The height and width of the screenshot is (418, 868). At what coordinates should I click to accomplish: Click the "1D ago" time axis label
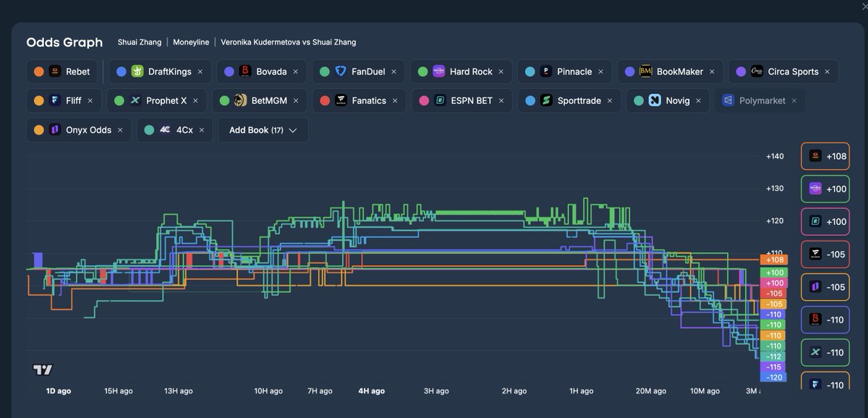[59, 391]
